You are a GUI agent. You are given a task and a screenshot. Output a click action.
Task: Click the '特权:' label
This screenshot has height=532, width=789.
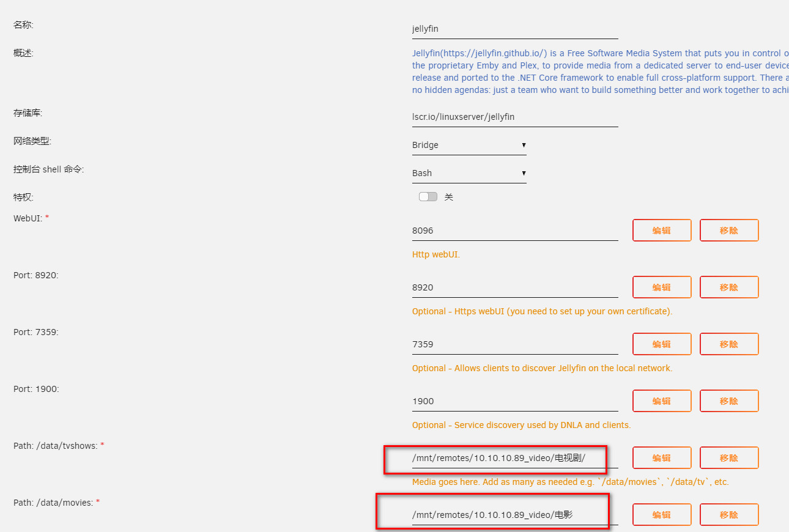tap(23, 198)
